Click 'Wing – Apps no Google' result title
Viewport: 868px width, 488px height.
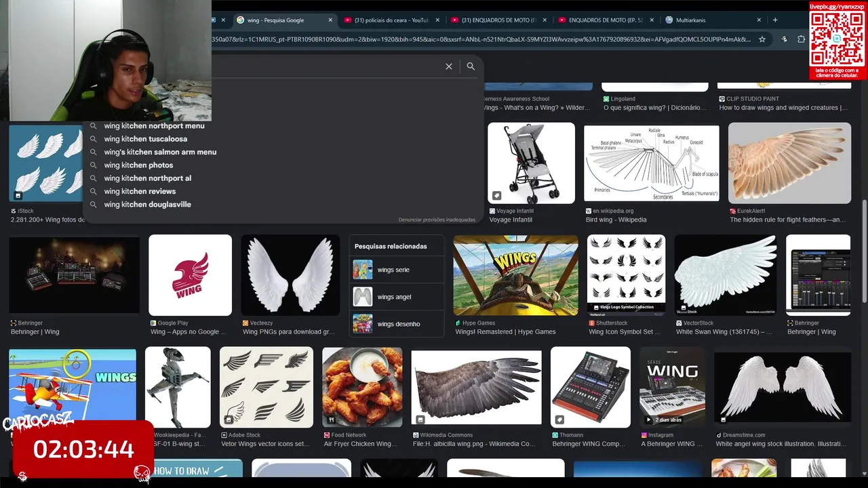[x=189, y=332]
